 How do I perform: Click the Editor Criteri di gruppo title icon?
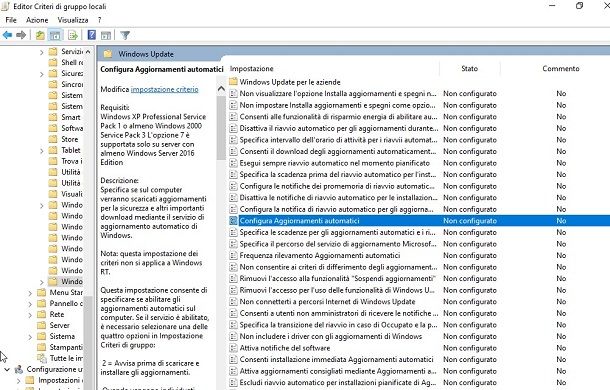point(5,6)
